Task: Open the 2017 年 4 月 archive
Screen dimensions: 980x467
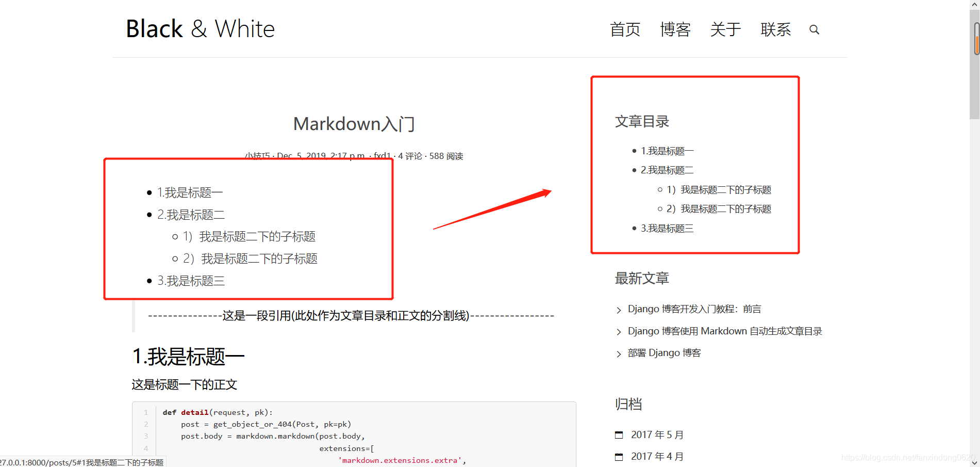Action: tap(657, 457)
